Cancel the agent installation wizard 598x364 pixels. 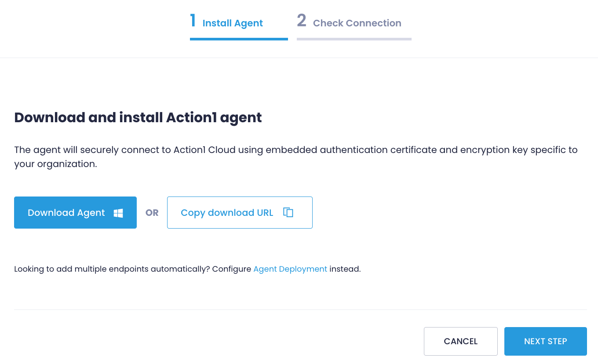(461, 341)
